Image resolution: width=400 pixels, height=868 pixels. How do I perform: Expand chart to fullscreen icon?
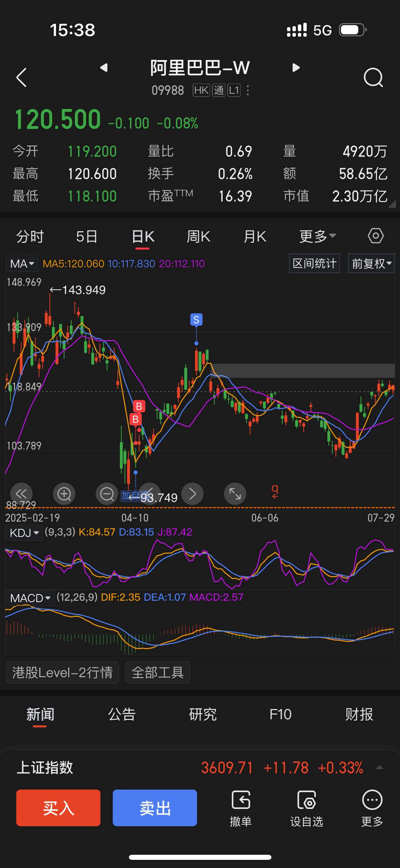pyautogui.click(x=235, y=493)
